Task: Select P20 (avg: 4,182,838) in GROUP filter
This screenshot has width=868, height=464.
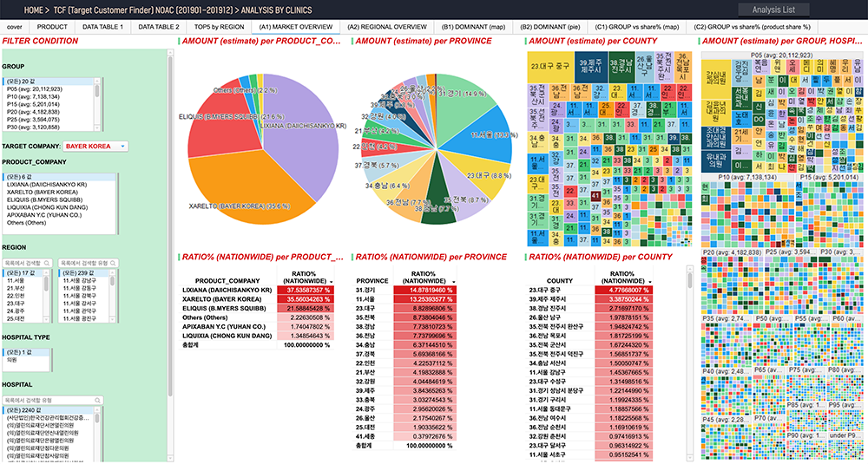Action: click(48, 112)
